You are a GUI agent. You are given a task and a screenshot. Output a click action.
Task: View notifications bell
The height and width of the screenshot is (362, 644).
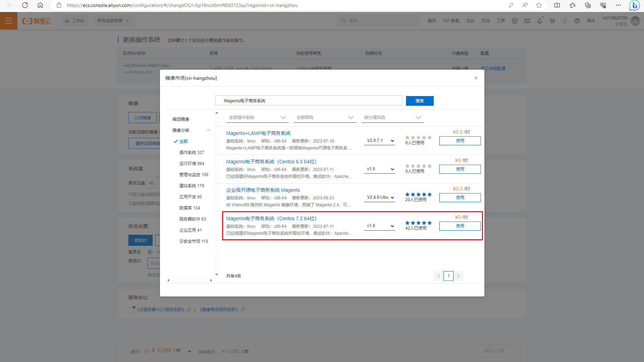pyautogui.click(x=540, y=21)
